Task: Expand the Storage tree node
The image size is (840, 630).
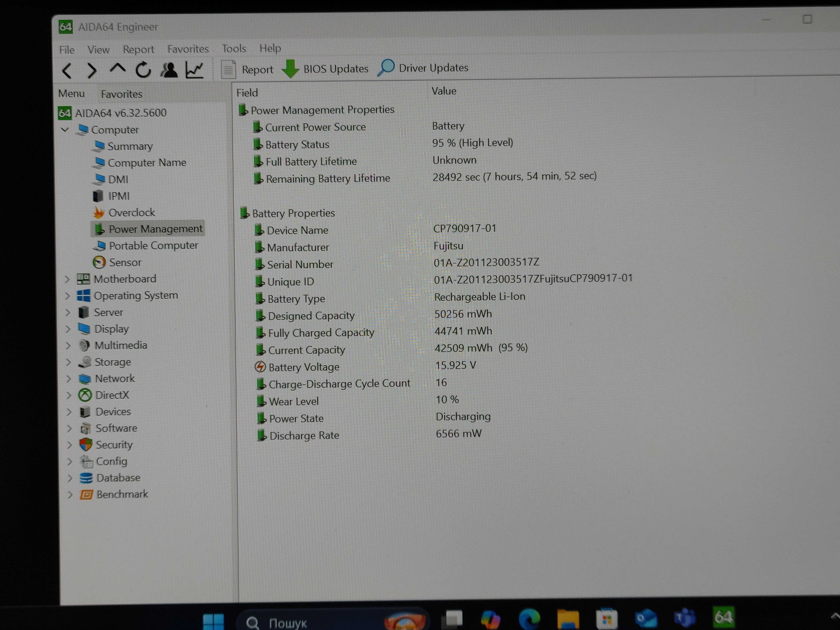Action: (68, 362)
